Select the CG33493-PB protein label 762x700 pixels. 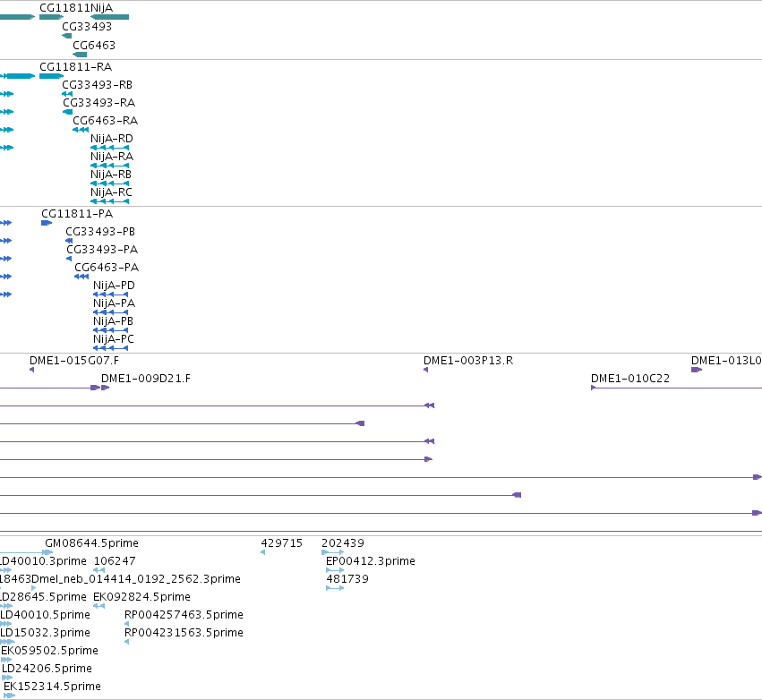coord(100,232)
